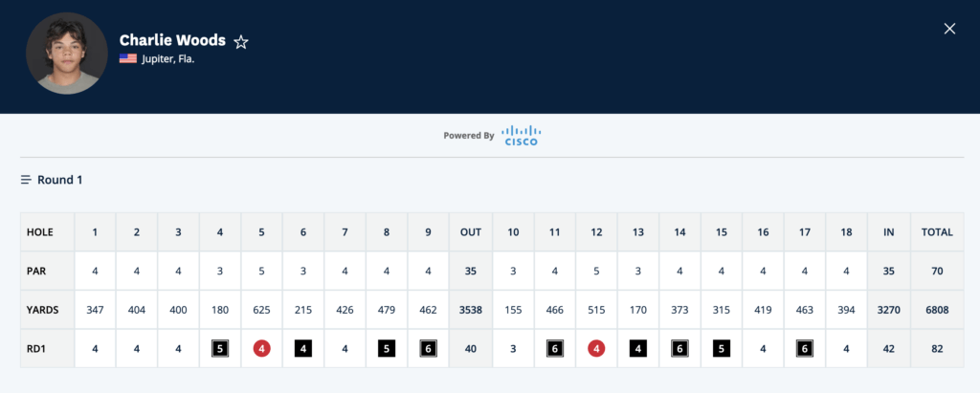Viewport: 980px width, 393px height.
Task: Click the Charlie Woods name heading
Action: coord(172,40)
